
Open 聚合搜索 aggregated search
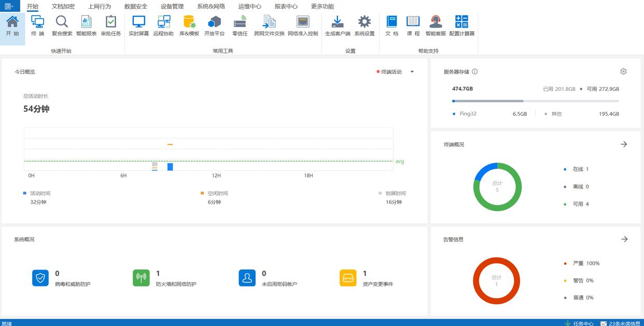[x=62, y=26]
